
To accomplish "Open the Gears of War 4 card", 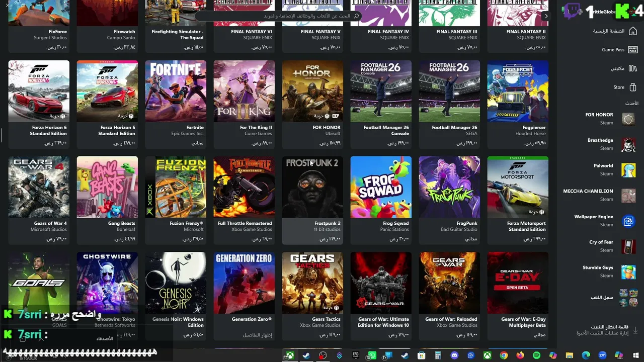I will (39, 200).
